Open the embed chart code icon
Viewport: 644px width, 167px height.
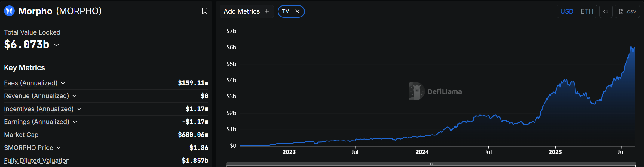pyautogui.click(x=606, y=11)
